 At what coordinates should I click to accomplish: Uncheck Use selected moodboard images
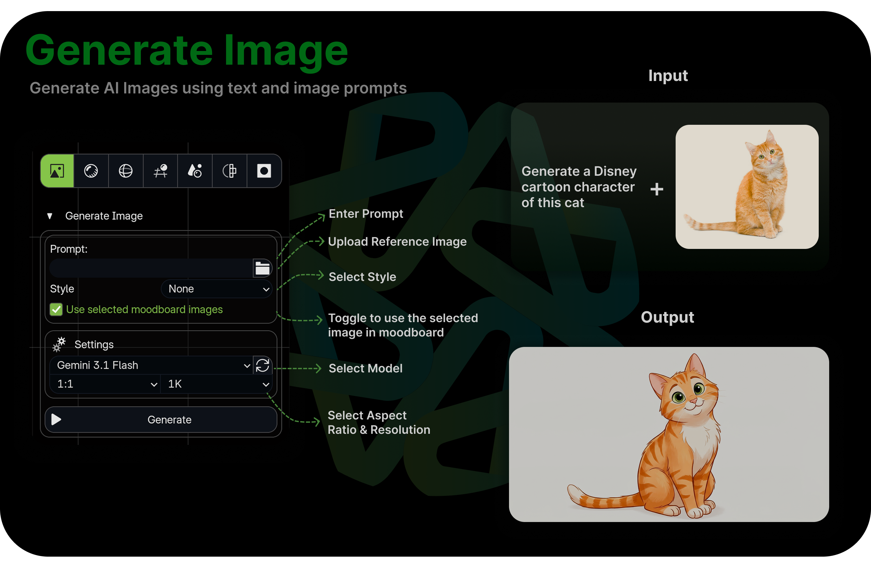coord(56,310)
